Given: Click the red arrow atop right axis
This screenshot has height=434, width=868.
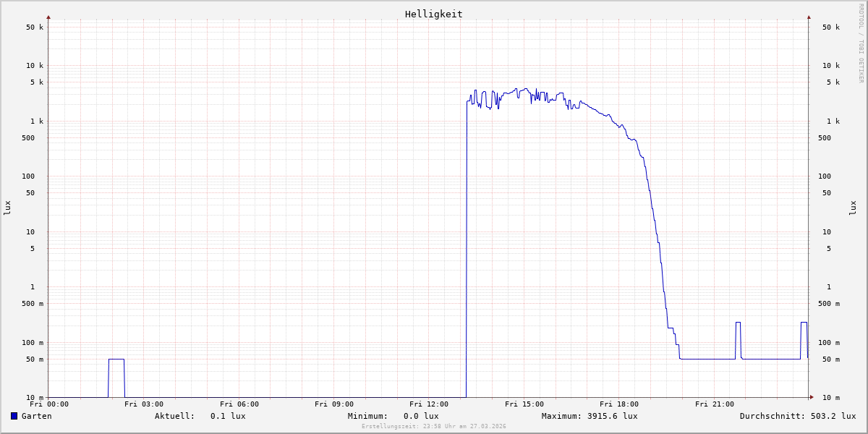Looking at the screenshot, I should 809,17.
